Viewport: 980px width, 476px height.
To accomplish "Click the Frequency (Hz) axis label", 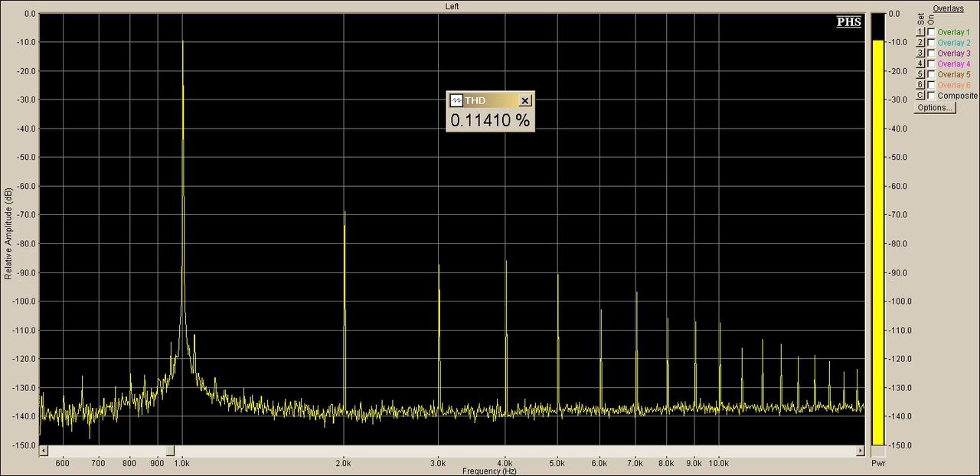I will pos(490,471).
